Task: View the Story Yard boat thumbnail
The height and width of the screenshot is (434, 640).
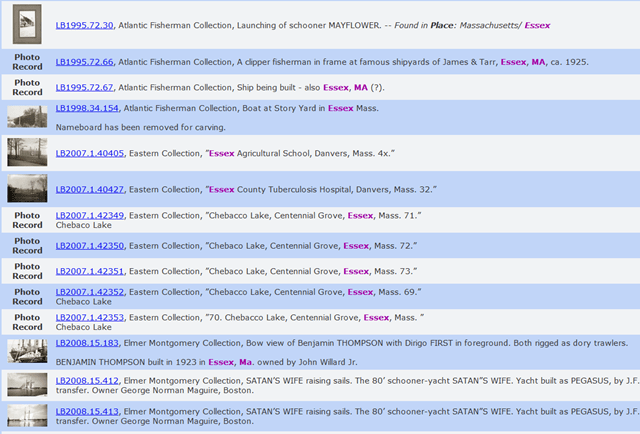Action: (x=27, y=117)
